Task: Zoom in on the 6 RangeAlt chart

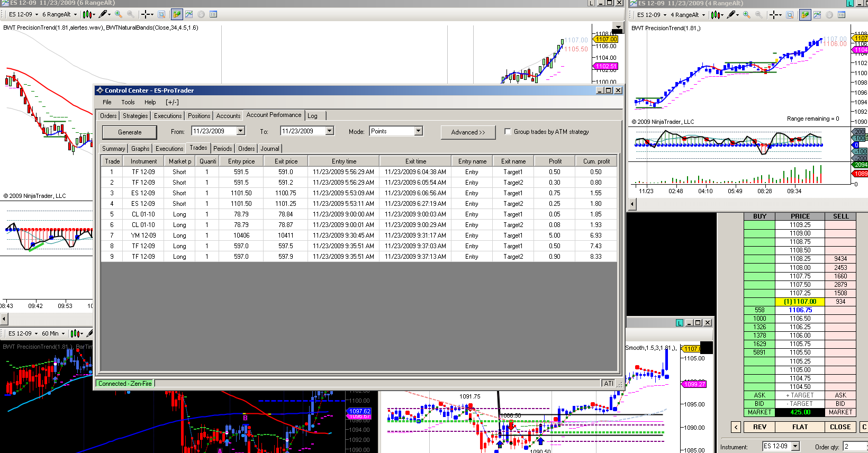Action: [119, 14]
